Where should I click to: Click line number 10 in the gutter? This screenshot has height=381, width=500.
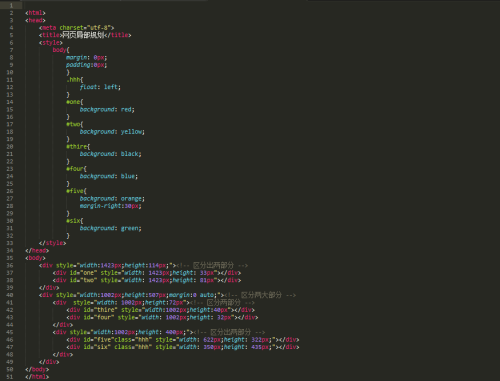tap(10, 72)
